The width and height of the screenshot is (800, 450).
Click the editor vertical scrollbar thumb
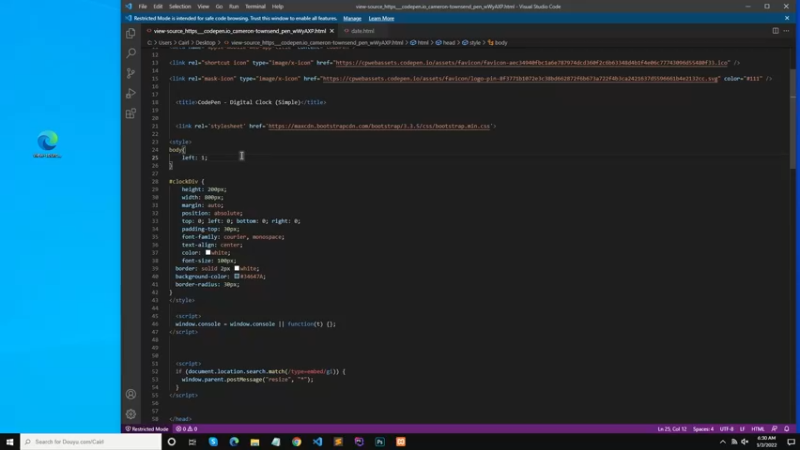coord(792,119)
